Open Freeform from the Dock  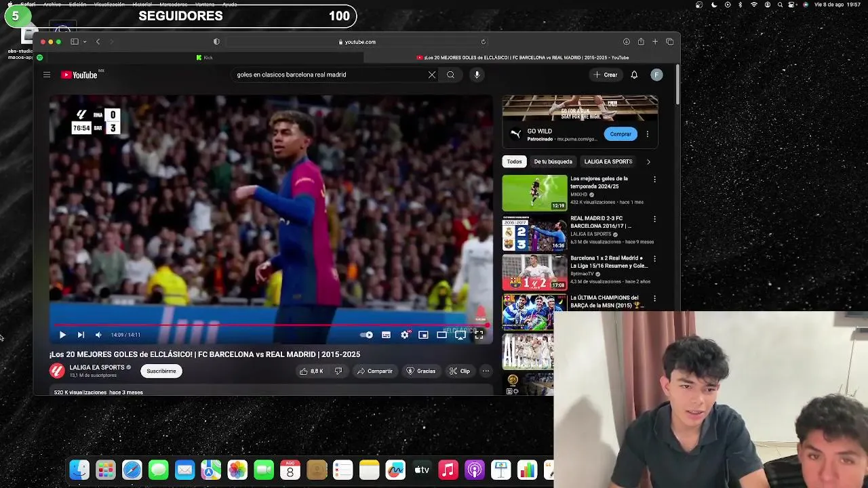(x=395, y=470)
